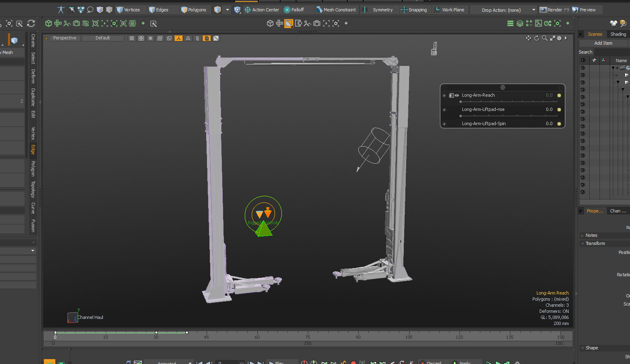Viewport: 630px width, 364px height.
Task: Click timeline frame 60 marker
Action: point(257,337)
